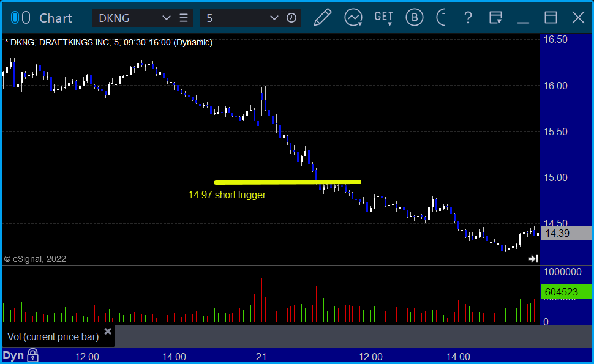
Task: Minimize the Chart window
Action: pos(523,22)
